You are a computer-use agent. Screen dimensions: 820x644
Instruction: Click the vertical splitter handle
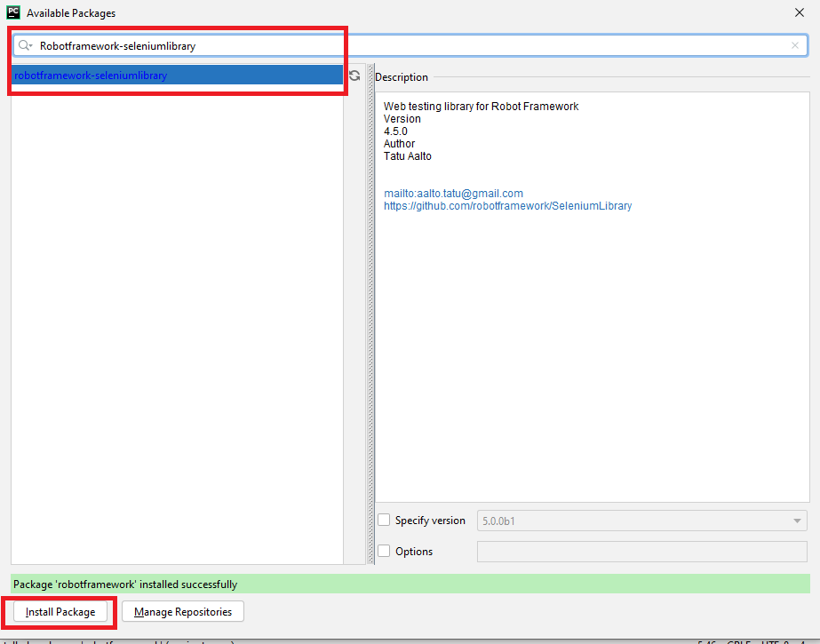click(370, 314)
